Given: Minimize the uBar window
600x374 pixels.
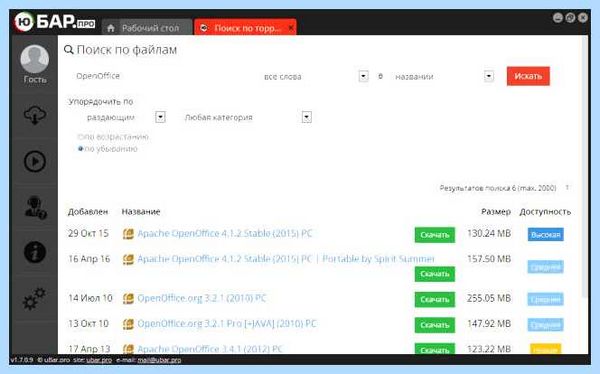Looking at the screenshot, I should pyautogui.click(x=558, y=18).
